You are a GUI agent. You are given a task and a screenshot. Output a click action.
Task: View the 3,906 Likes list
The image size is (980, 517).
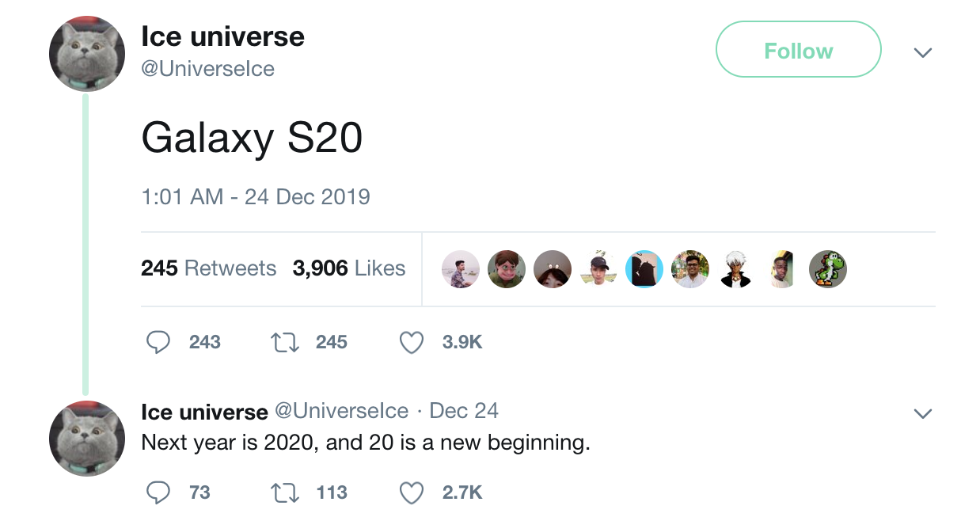(348, 268)
